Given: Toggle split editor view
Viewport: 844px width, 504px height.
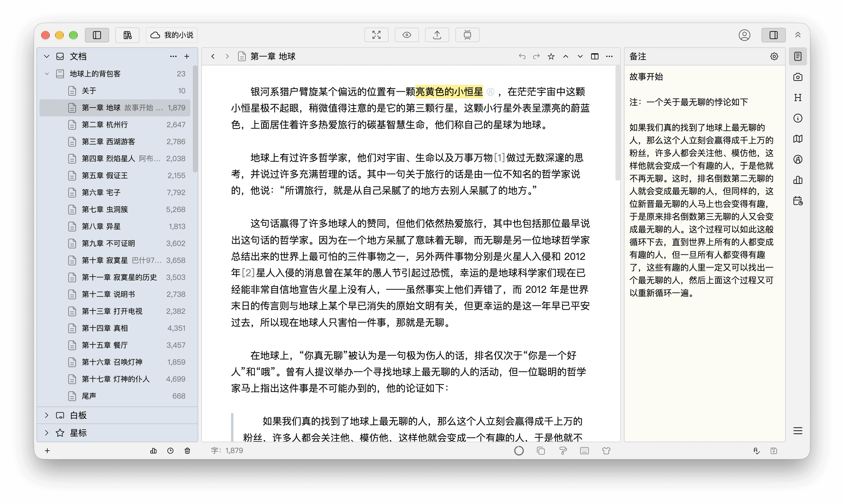Looking at the screenshot, I should 594,56.
